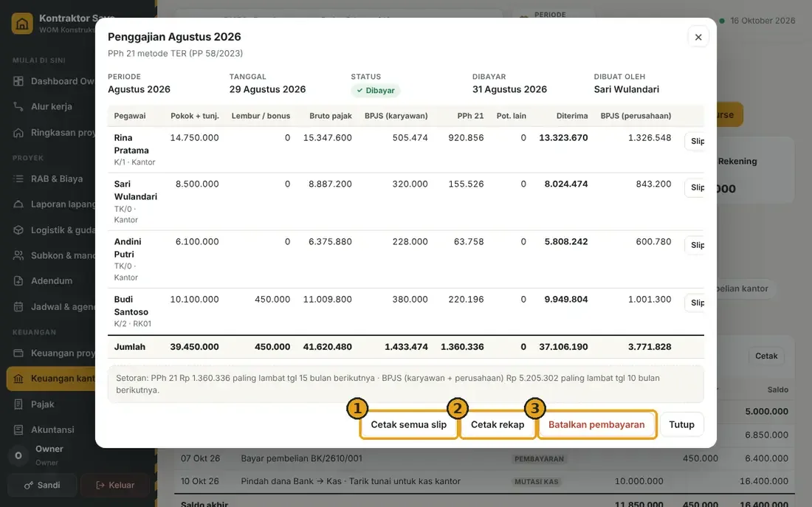This screenshot has width=812, height=507.
Task: Open the Slip for Budi Santoso
Action: coord(695,303)
